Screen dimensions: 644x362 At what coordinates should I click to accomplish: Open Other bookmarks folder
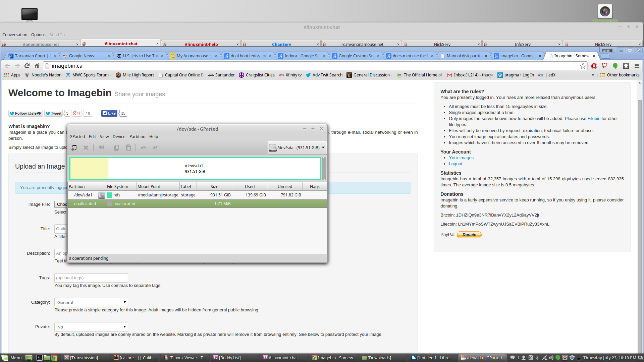(x=620, y=75)
